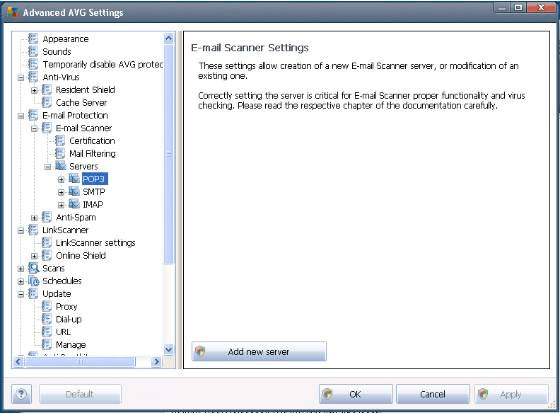Click the Schedules clock icon
This screenshot has height=414, width=560.
(x=34, y=281)
